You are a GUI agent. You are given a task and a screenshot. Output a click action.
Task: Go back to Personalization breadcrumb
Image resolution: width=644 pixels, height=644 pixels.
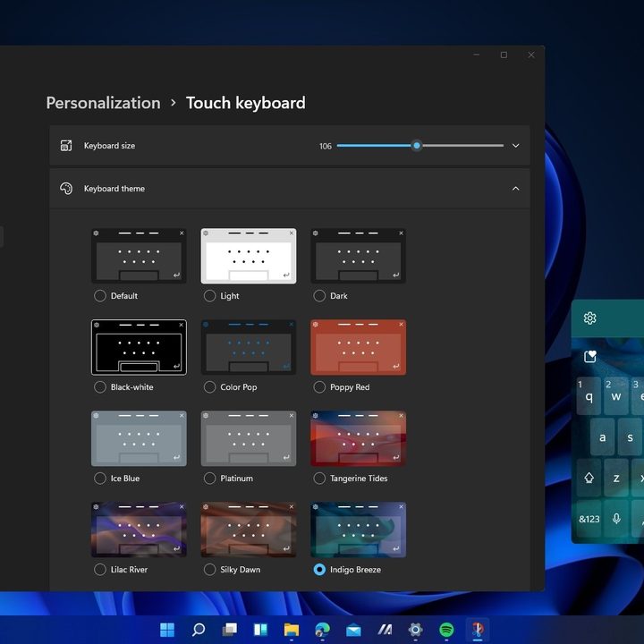(x=103, y=103)
